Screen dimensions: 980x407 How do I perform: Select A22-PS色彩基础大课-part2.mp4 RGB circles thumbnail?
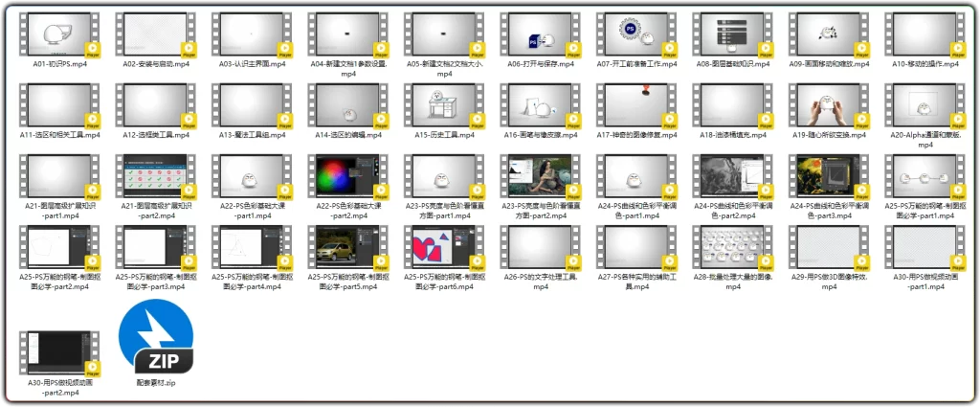point(348,177)
